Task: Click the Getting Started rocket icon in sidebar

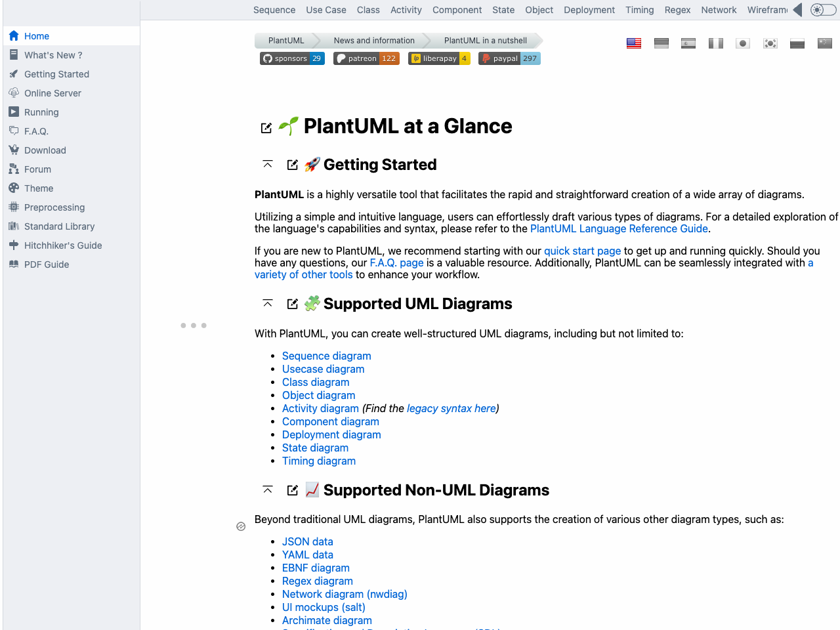Action: pos(14,74)
